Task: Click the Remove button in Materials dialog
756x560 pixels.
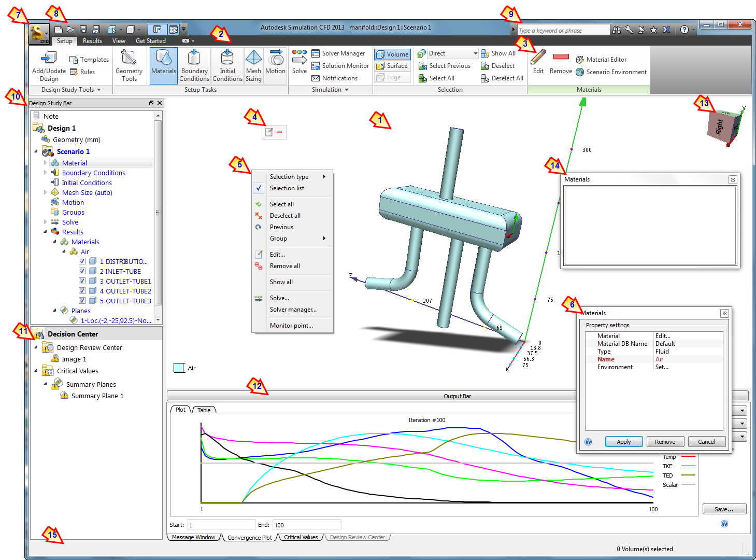Action: [665, 442]
